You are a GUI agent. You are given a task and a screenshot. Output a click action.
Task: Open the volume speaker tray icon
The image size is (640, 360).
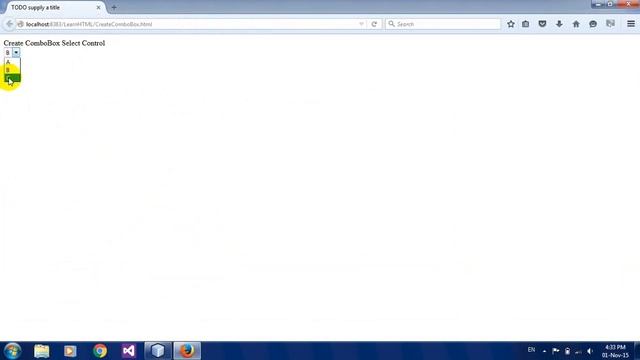point(590,351)
